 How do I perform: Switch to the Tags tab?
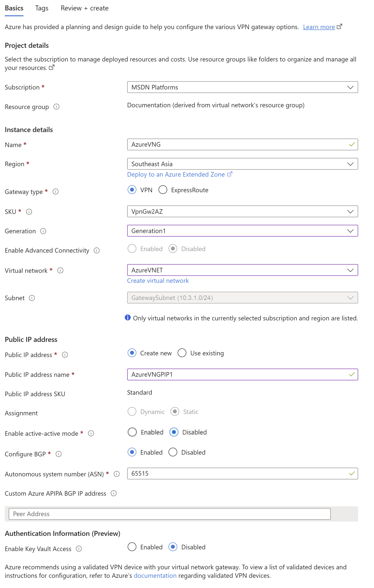[x=42, y=8]
